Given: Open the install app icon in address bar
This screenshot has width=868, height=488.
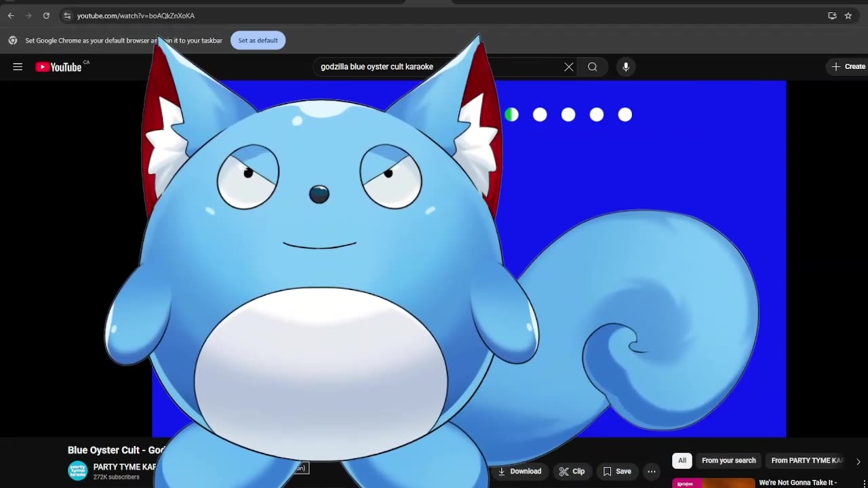Looking at the screenshot, I should coord(832,16).
